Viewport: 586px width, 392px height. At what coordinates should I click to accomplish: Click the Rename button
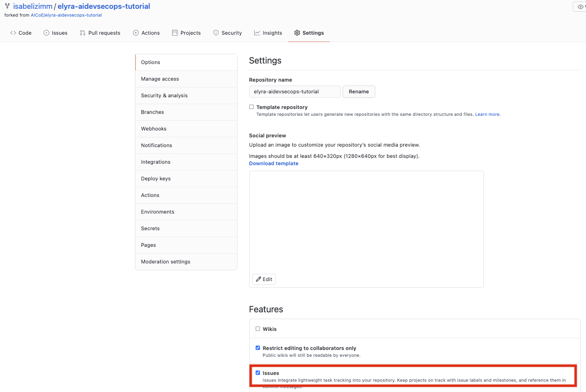tap(359, 91)
